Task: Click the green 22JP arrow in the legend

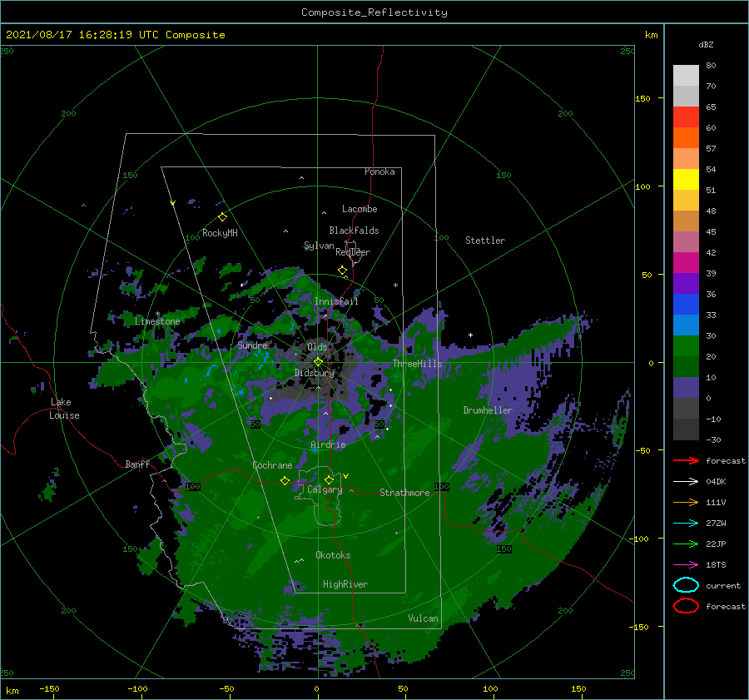Action: (686, 544)
